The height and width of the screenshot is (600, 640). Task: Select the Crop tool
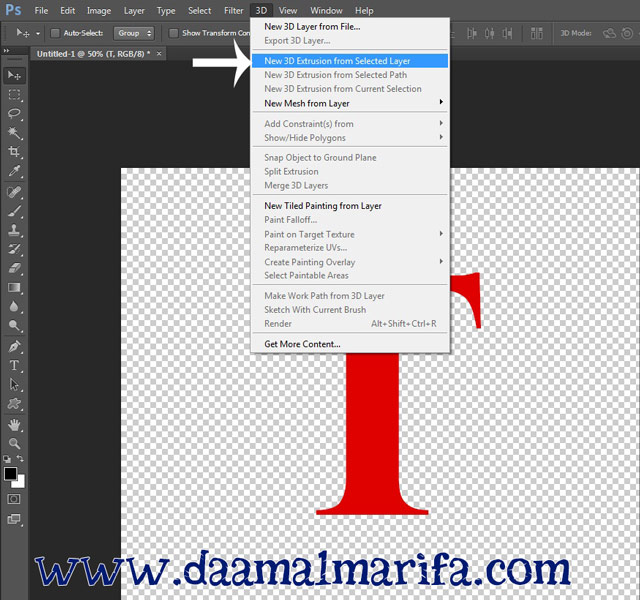(14, 152)
